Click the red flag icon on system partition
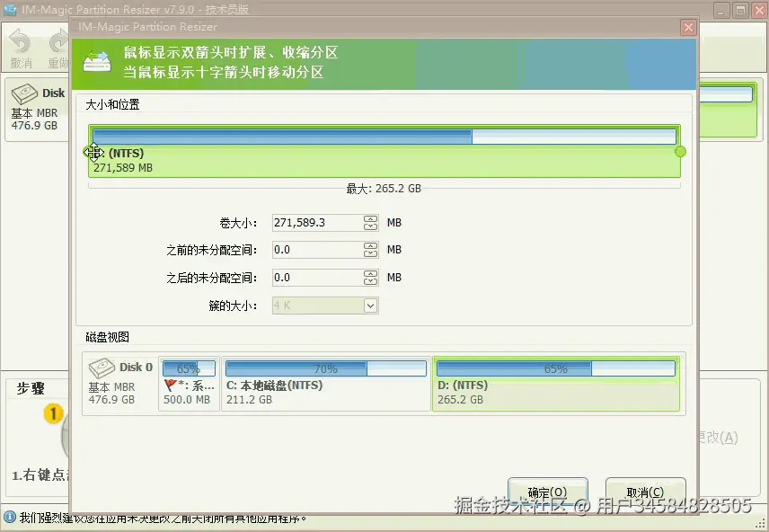The height and width of the screenshot is (532, 769). pyautogui.click(x=170, y=386)
